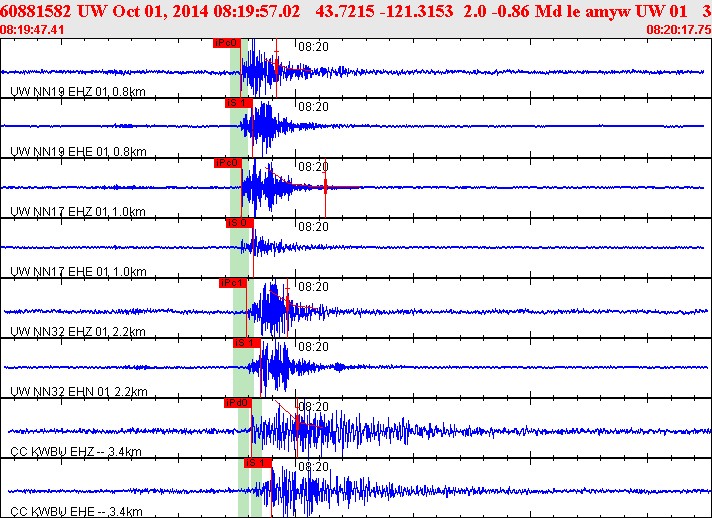Viewport: 712px width, 518px height.
Task: Select the iPc1 pick flag on NN32 EHZ trace
Action: pos(233,283)
